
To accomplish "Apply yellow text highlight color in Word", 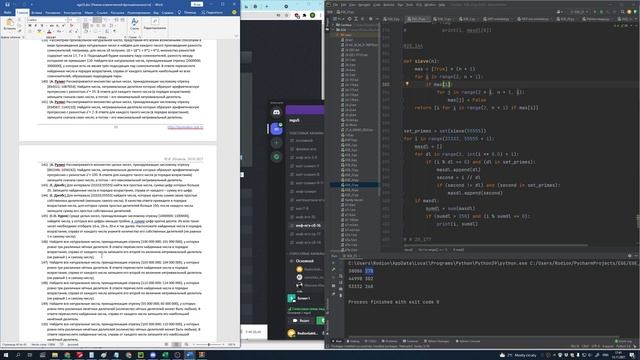I will [x=39, y=31].
